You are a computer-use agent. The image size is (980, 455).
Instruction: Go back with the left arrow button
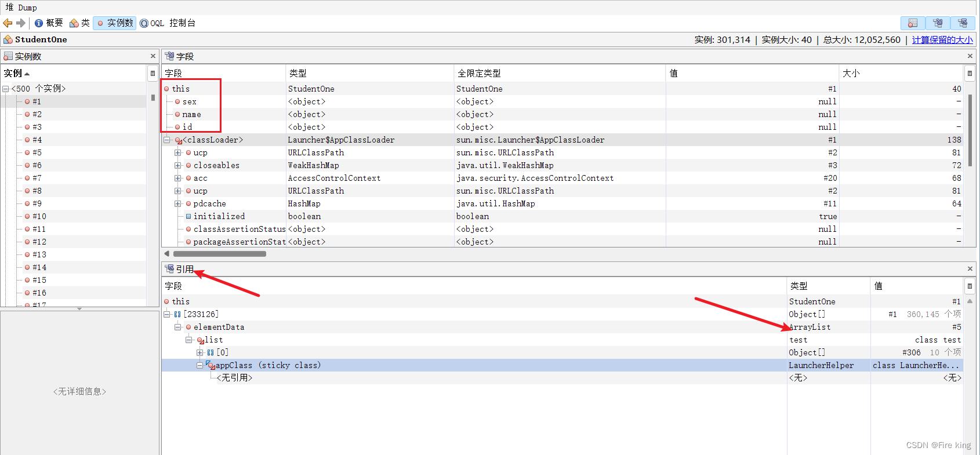coord(8,23)
